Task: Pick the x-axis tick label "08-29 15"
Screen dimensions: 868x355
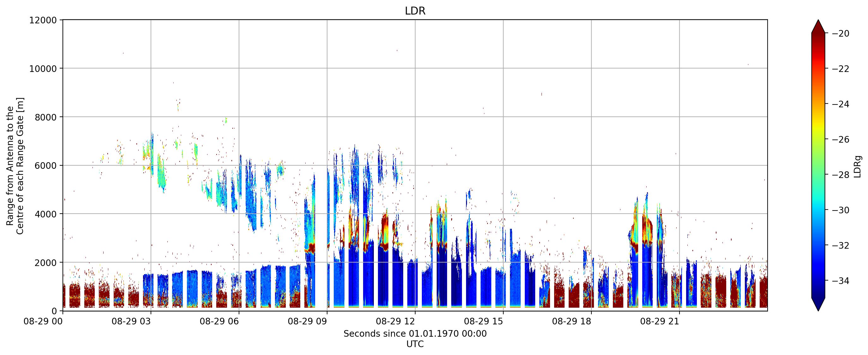Action: click(483, 321)
